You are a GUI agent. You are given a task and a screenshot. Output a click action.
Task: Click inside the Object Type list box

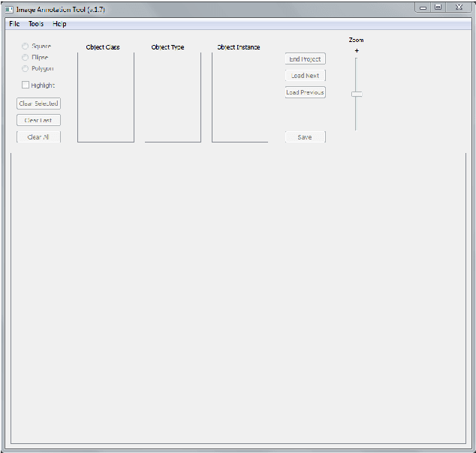173,97
